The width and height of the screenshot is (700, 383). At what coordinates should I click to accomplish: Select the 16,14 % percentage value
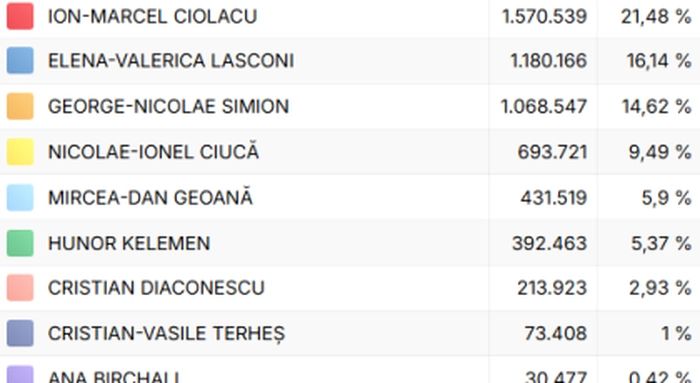coord(659,61)
